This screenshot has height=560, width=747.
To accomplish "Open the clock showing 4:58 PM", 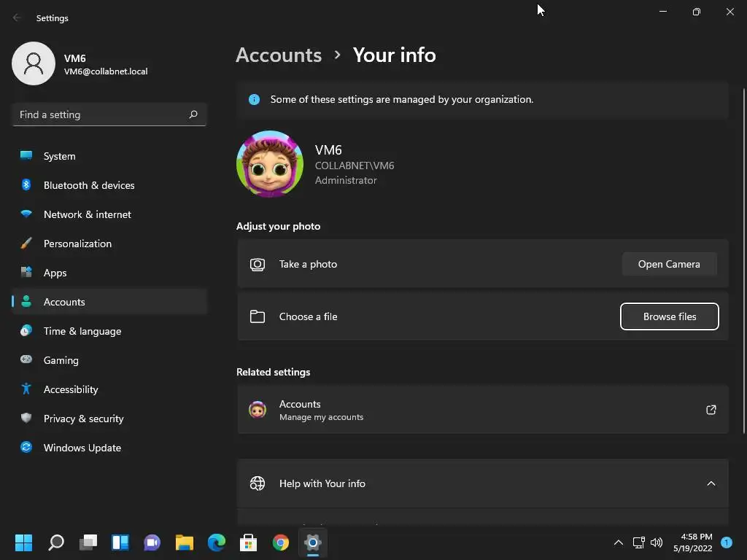I will click(693, 542).
